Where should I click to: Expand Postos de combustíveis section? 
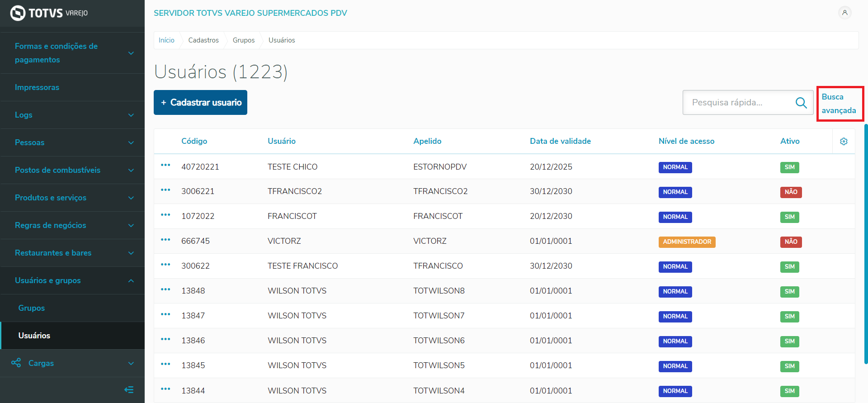pos(131,170)
